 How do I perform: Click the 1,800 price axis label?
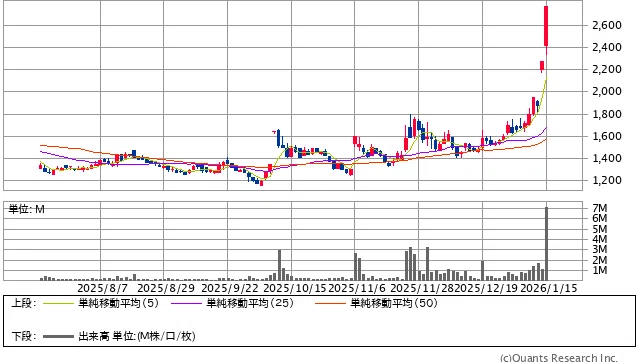[607, 114]
